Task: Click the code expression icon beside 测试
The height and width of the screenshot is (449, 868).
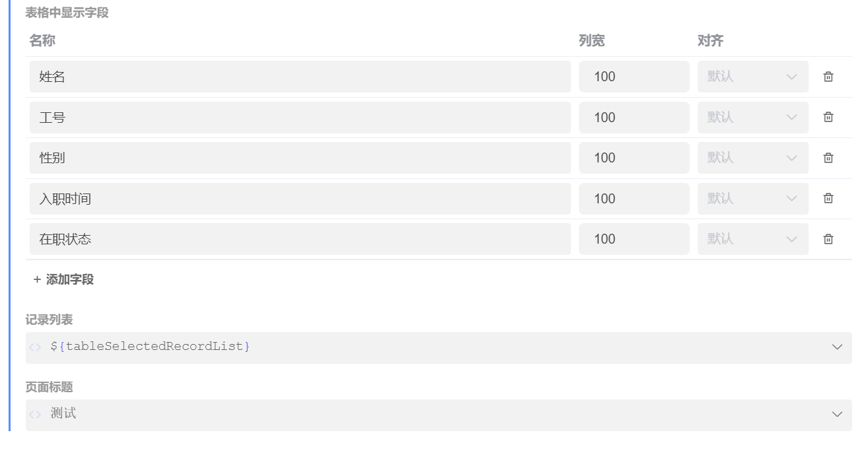Action: 35,414
